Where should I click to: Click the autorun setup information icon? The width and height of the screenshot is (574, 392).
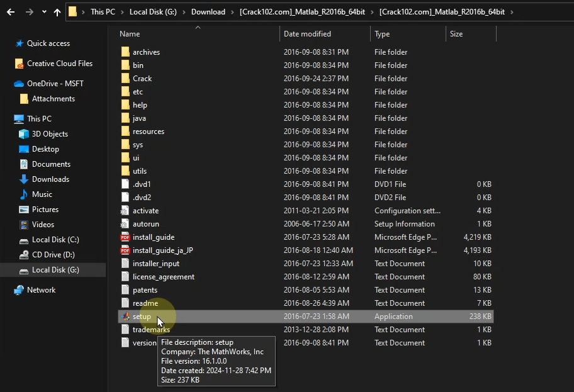125,224
